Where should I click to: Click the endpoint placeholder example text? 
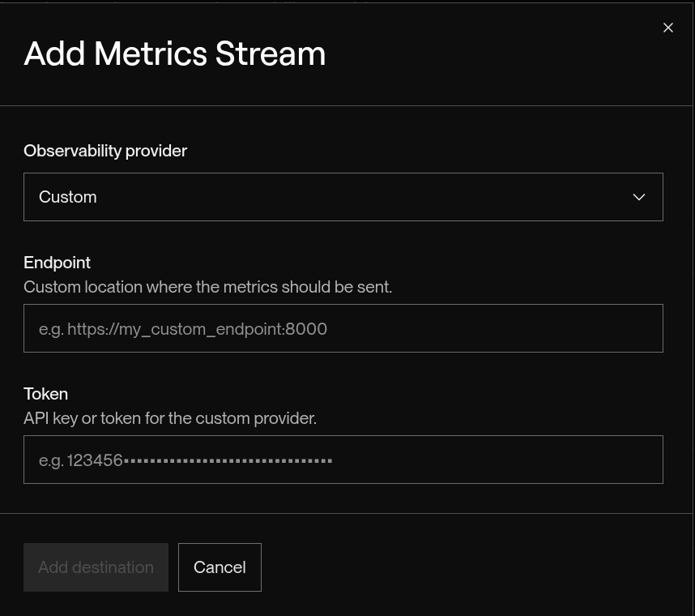[183, 328]
